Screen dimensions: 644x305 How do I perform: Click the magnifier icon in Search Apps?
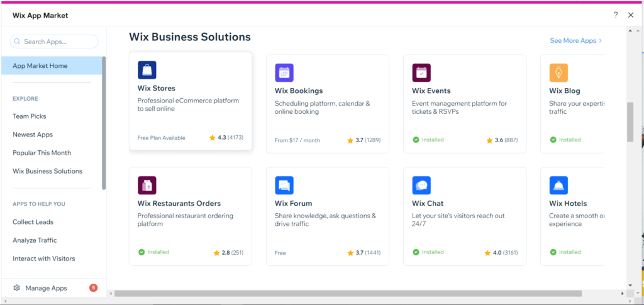click(17, 42)
